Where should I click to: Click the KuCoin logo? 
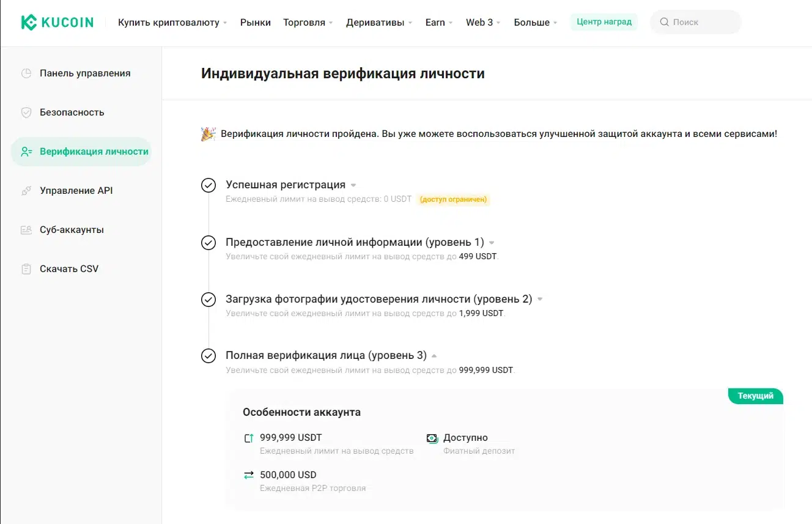coord(57,23)
